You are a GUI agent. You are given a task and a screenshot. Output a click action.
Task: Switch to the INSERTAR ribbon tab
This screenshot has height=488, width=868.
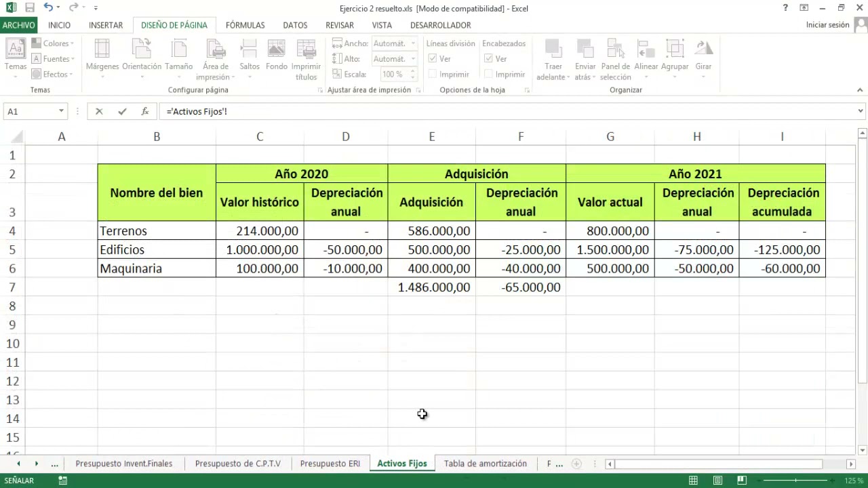(106, 25)
